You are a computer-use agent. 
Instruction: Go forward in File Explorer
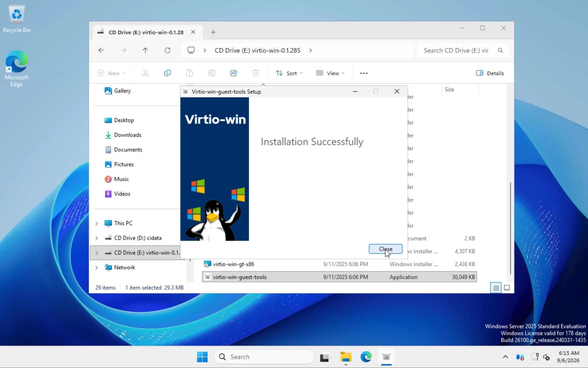tap(123, 50)
